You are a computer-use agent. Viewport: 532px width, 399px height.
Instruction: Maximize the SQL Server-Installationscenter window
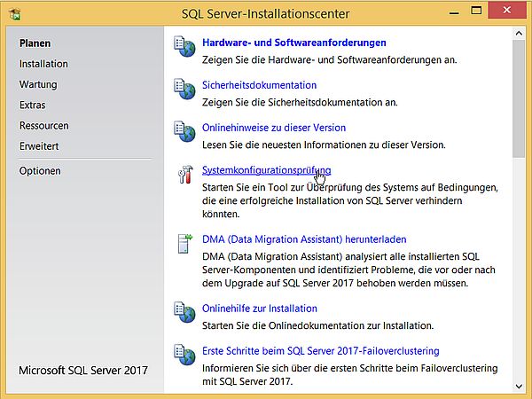476,11
